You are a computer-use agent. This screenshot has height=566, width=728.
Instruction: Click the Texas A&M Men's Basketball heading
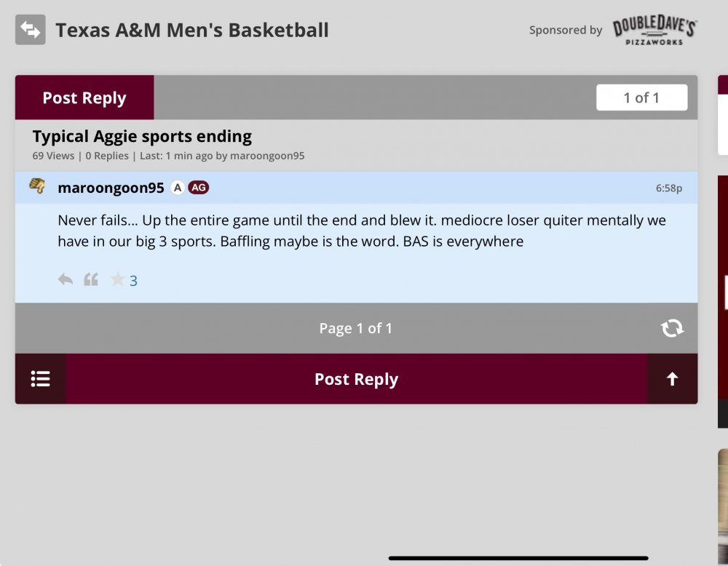pyautogui.click(x=192, y=30)
